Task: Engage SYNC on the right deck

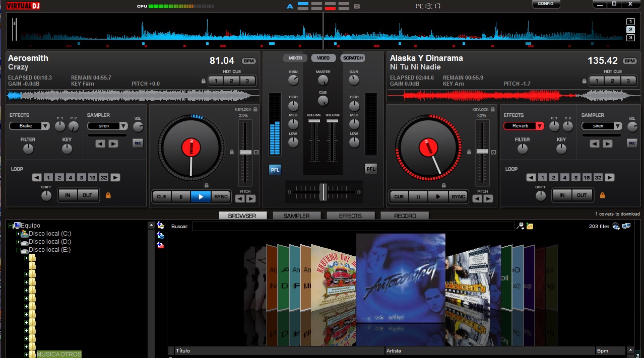Action: [458, 196]
